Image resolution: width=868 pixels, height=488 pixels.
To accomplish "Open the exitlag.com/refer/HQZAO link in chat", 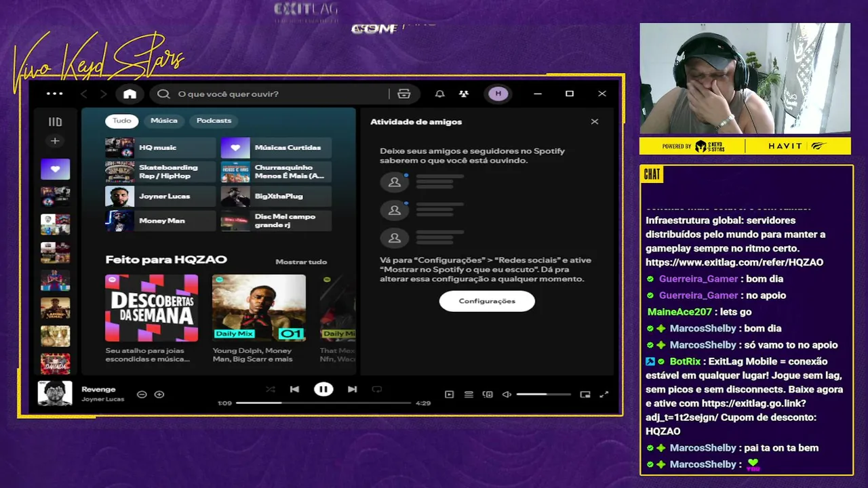I will click(734, 262).
